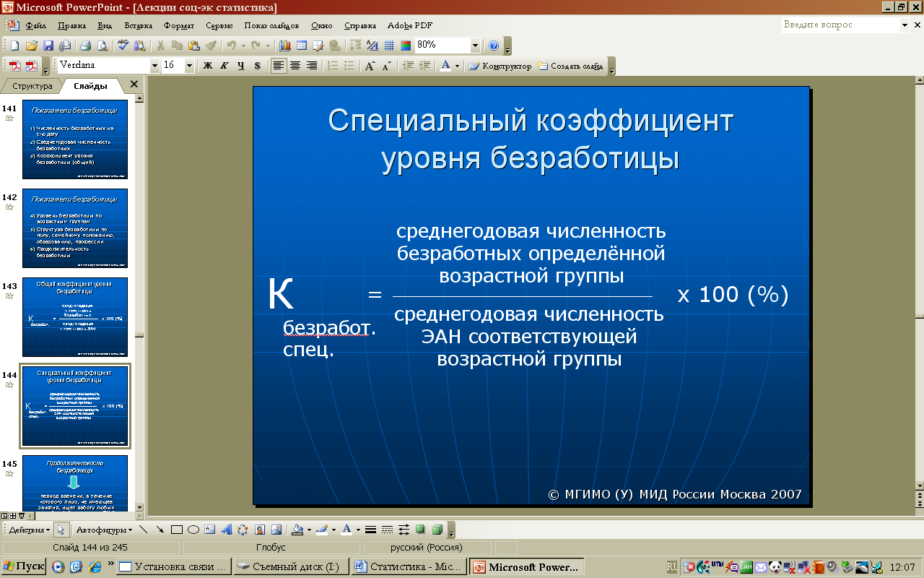Select slide 143 thumbnail
Screen dimensions: 924x578
[75, 317]
